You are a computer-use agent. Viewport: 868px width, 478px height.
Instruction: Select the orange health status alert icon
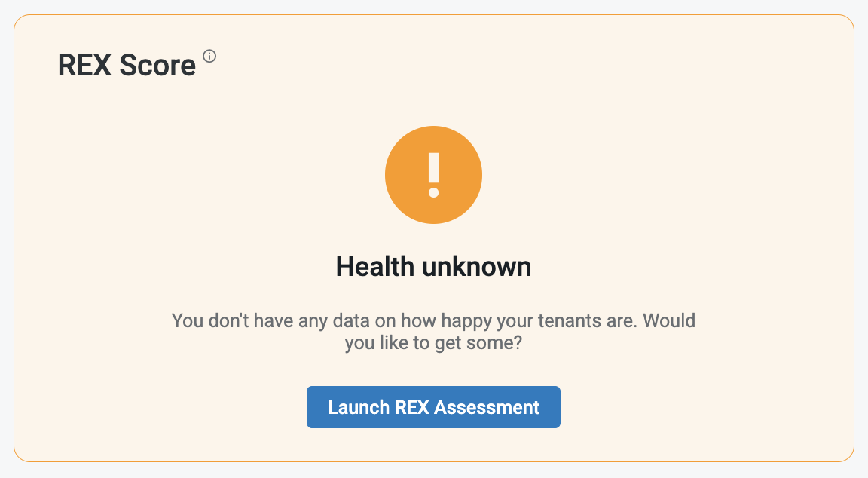433,175
